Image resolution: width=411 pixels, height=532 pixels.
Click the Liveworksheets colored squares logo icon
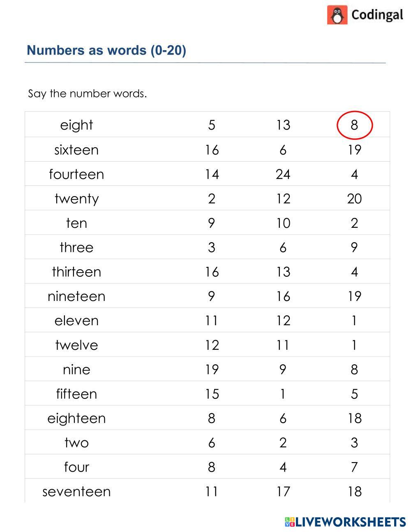click(289, 522)
